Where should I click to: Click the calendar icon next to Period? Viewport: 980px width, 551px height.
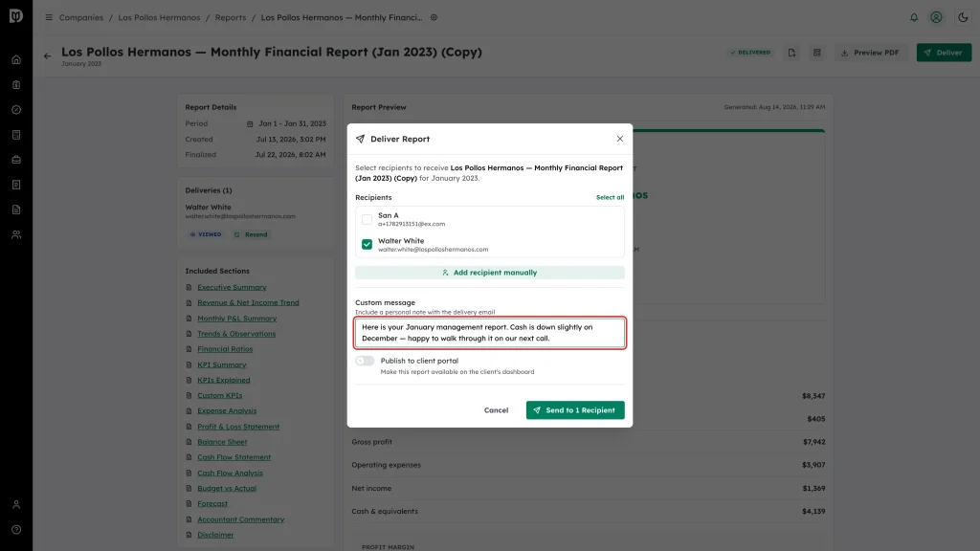250,123
